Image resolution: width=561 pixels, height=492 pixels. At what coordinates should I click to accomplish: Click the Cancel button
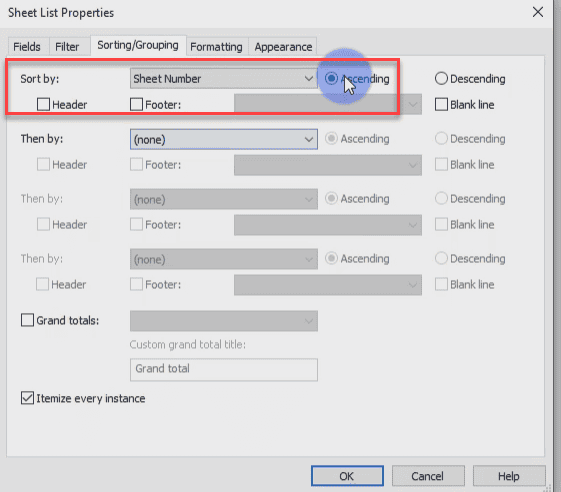pyautogui.click(x=428, y=476)
